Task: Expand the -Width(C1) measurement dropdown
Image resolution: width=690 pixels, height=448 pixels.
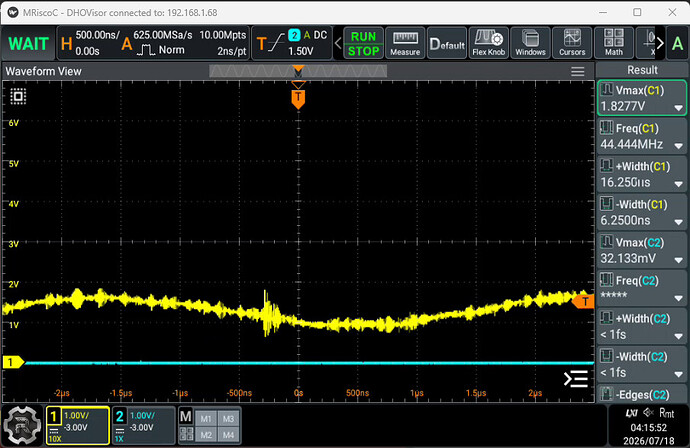Action: coord(678,222)
